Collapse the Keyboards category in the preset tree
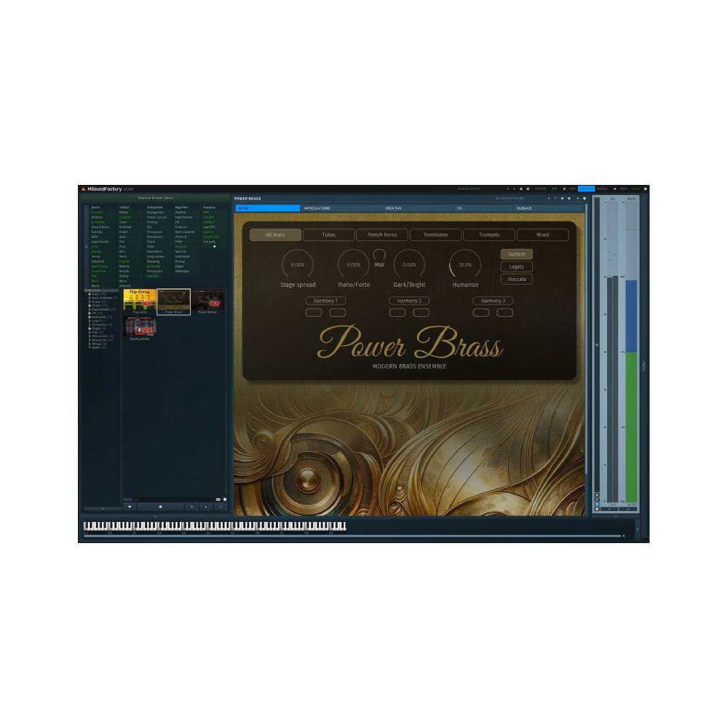 point(89,317)
